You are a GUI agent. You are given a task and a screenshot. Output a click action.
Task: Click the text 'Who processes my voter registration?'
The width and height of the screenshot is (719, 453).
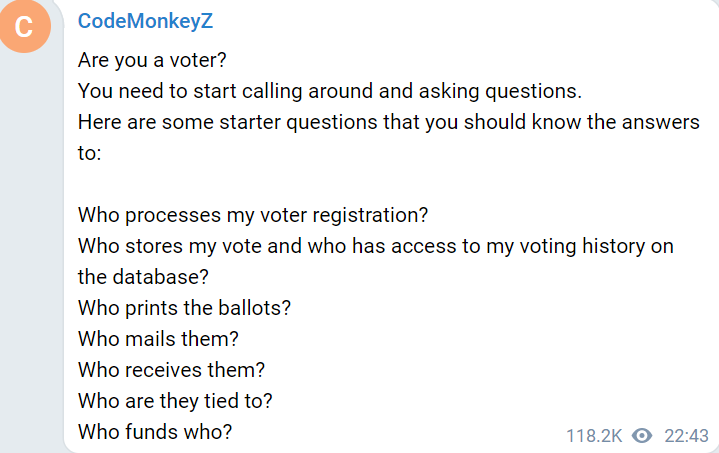[x=253, y=215]
